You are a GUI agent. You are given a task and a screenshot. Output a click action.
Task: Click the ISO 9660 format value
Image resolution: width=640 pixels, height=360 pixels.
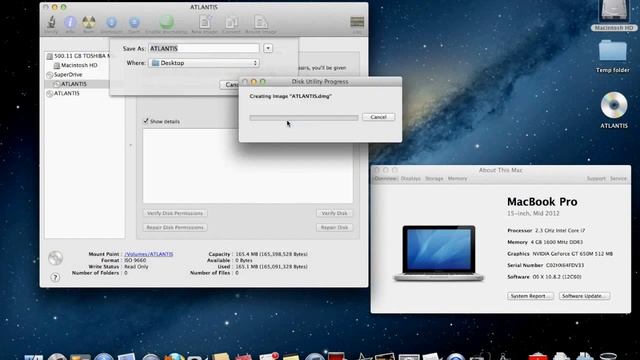(135, 260)
